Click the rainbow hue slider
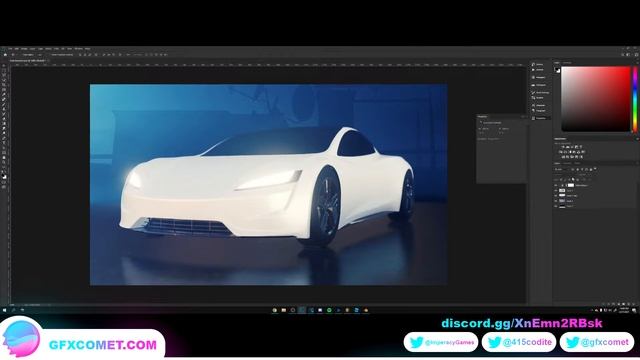The height and width of the screenshot is (360, 640). tap(635, 99)
